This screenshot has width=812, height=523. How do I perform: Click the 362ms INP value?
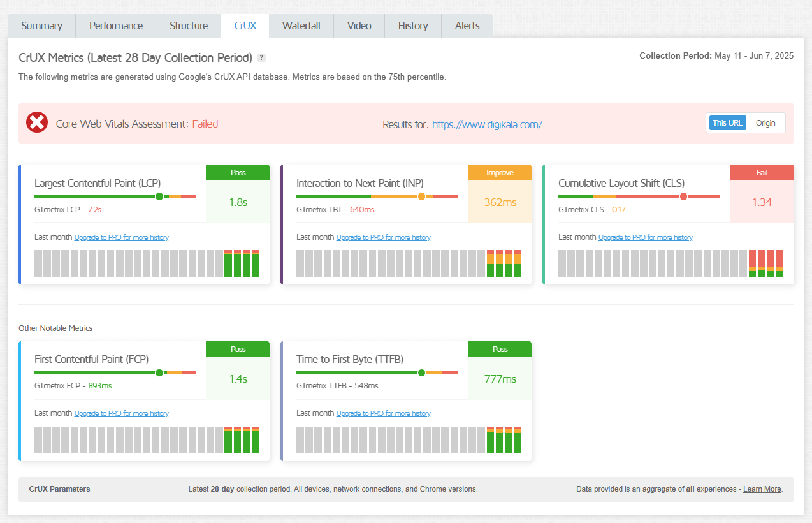pyautogui.click(x=500, y=202)
